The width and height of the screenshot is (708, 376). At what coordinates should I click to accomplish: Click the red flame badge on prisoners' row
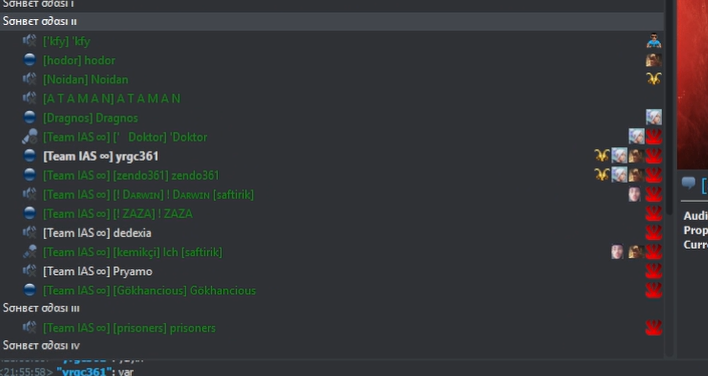tap(653, 328)
